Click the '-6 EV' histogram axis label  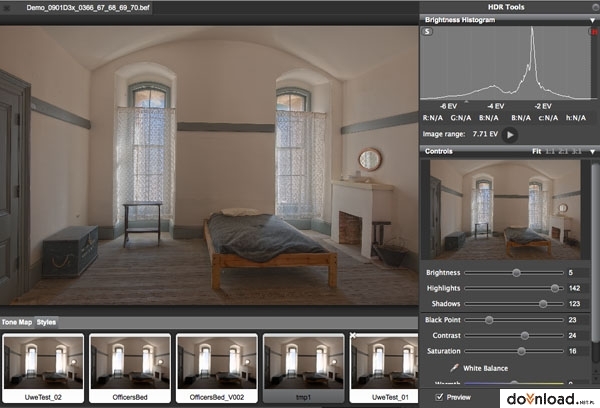(448, 106)
